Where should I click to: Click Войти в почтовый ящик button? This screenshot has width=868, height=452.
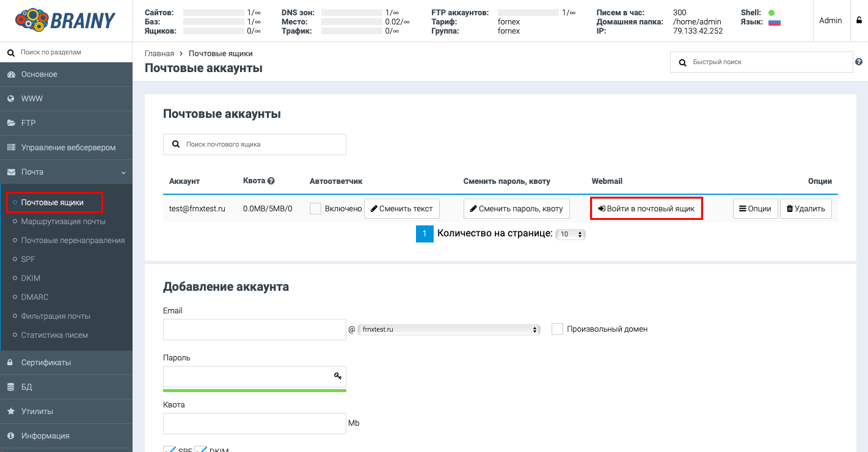coord(647,208)
